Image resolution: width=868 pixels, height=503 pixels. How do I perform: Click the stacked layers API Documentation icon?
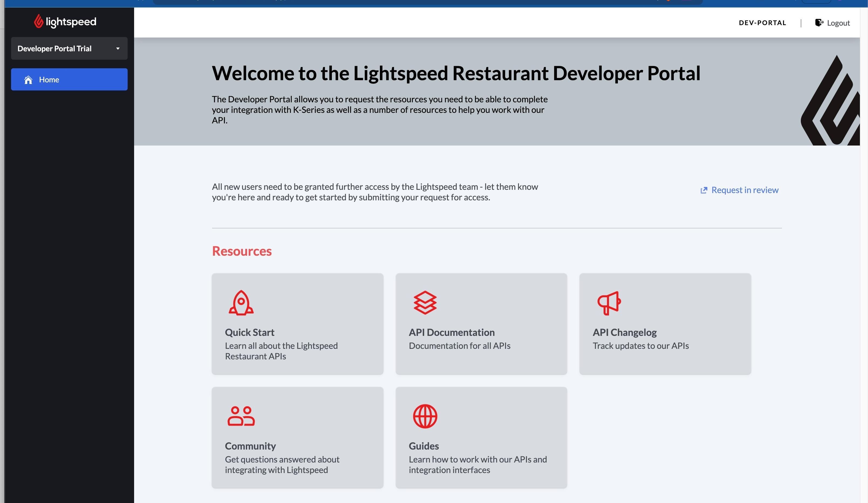coord(425,303)
